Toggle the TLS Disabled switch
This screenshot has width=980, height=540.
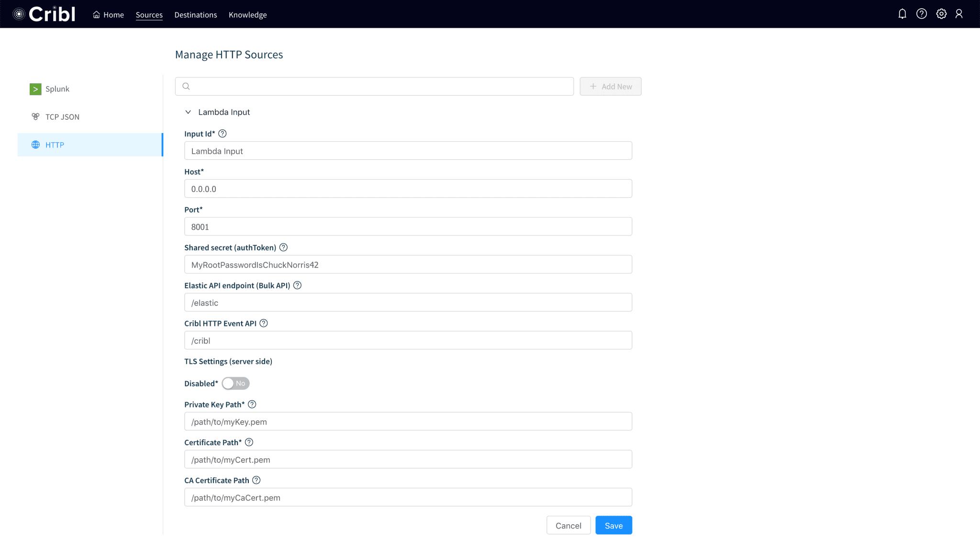tap(235, 383)
